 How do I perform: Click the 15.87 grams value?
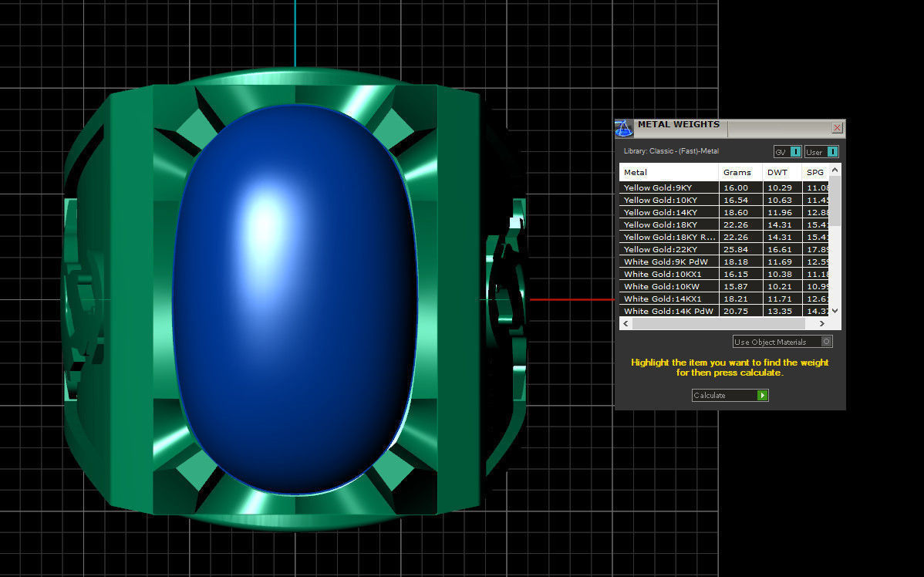pos(736,286)
